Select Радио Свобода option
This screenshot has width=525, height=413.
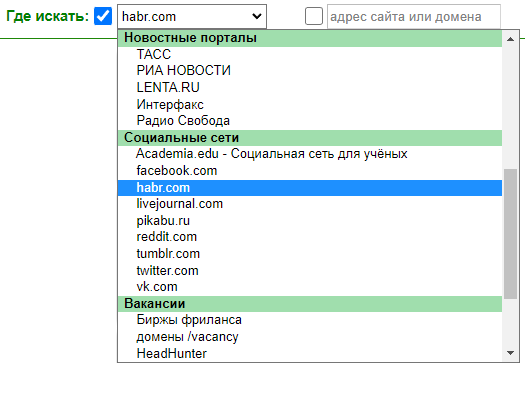click(310, 121)
